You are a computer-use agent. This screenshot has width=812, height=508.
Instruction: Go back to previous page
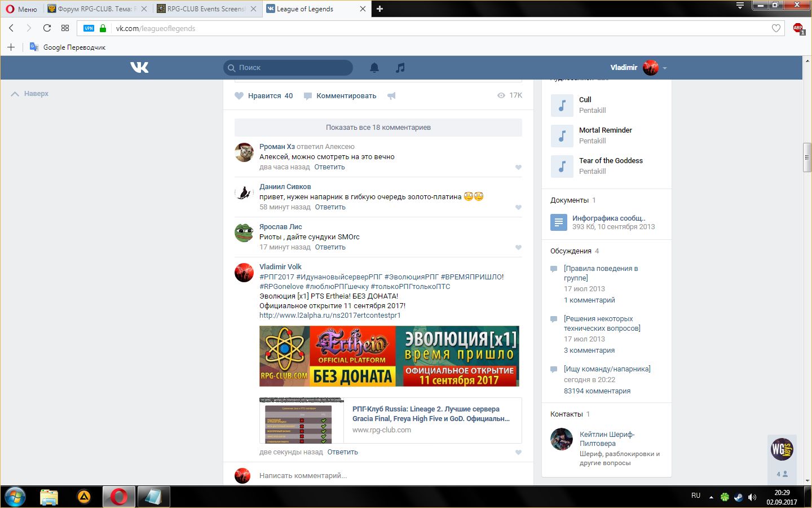click(x=11, y=28)
